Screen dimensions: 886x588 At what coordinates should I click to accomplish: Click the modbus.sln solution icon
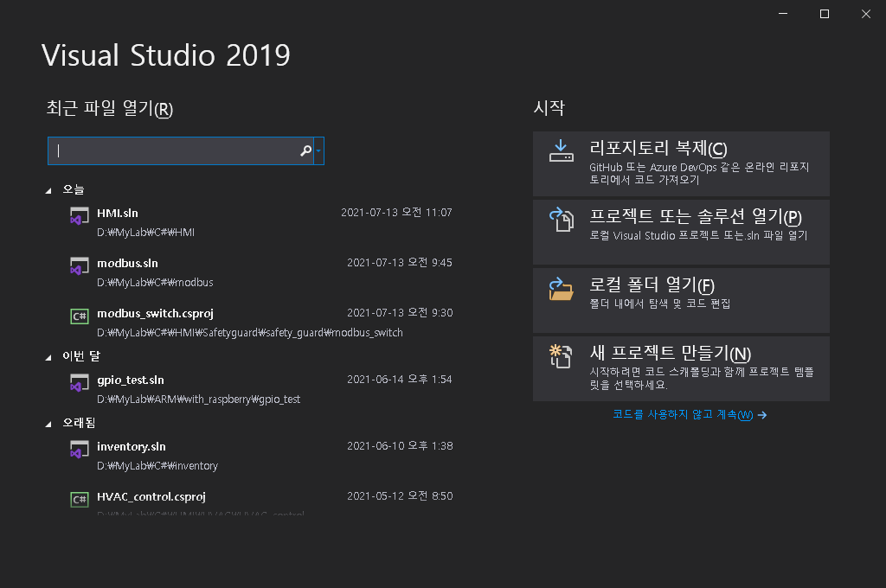[x=79, y=266]
